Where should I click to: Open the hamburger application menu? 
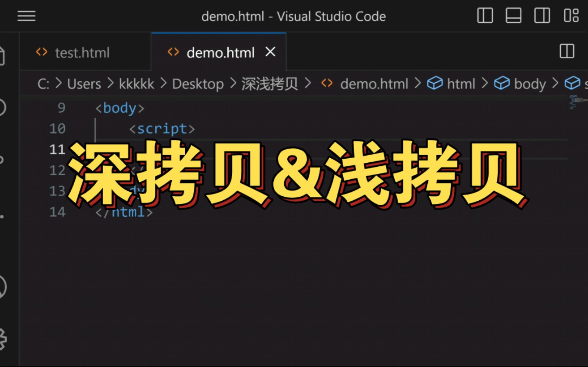(26, 16)
